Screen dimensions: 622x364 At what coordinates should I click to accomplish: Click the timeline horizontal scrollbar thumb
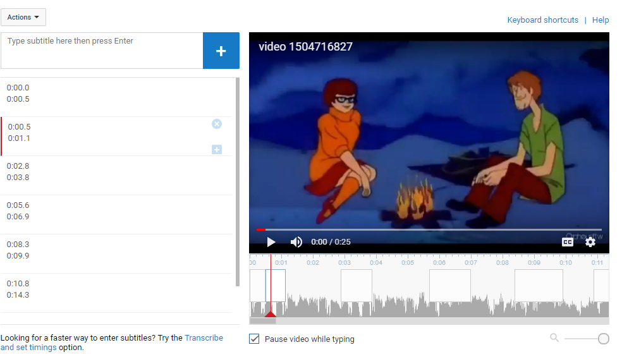262,321
